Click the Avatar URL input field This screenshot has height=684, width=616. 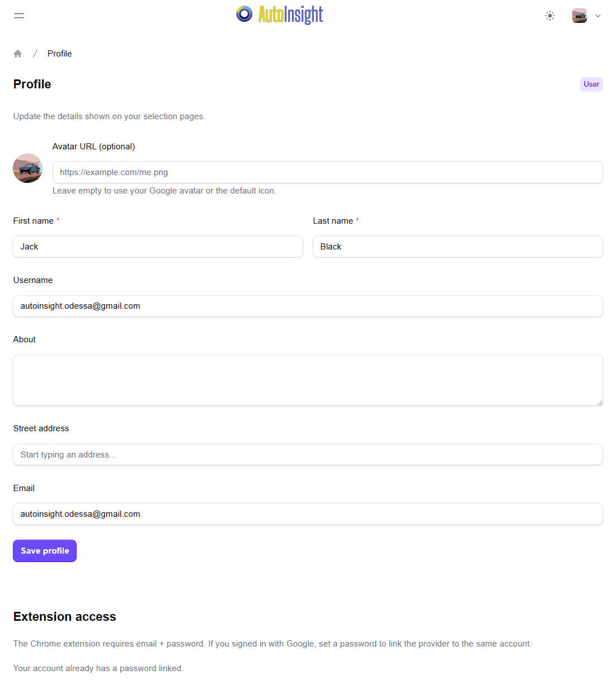pos(327,172)
